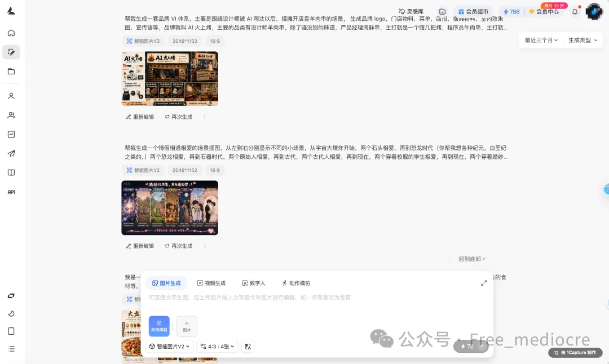Screen dimensions: 609x364
Task: Click the paper plane sidebar icon
Action: click(11, 154)
